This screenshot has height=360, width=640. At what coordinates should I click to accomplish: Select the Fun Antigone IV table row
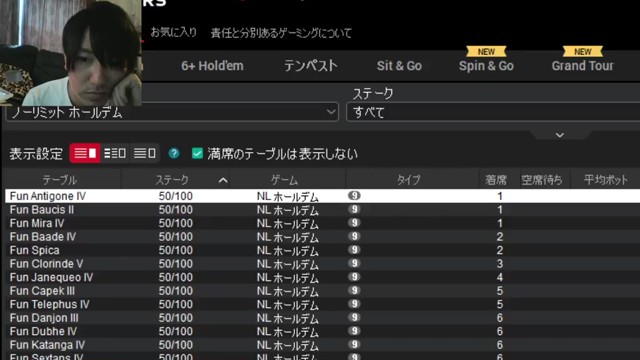point(322,196)
